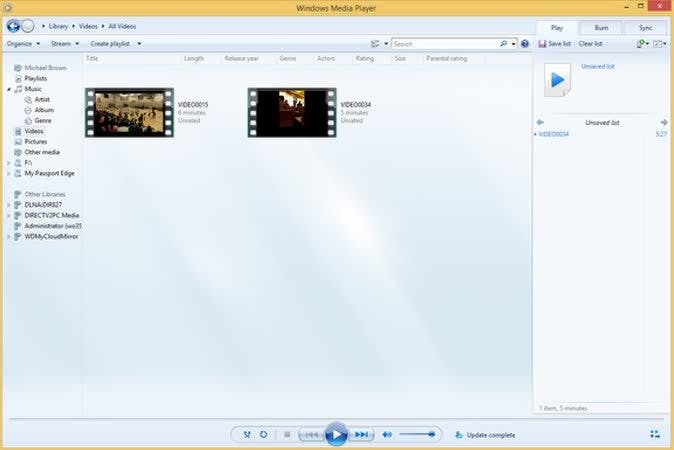Click the Unsaved list title link
This screenshot has width=674, height=450.
click(x=598, y=67)
